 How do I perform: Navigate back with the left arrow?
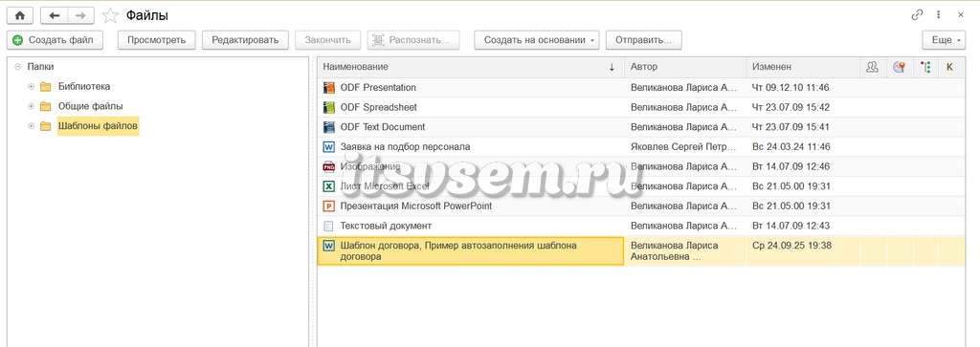click(55, 15)
